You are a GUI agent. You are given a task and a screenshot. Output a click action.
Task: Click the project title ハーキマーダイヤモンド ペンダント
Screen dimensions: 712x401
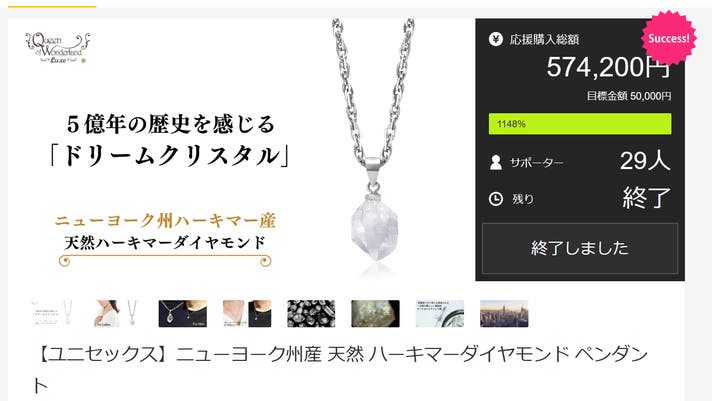[x=341, y=370]
